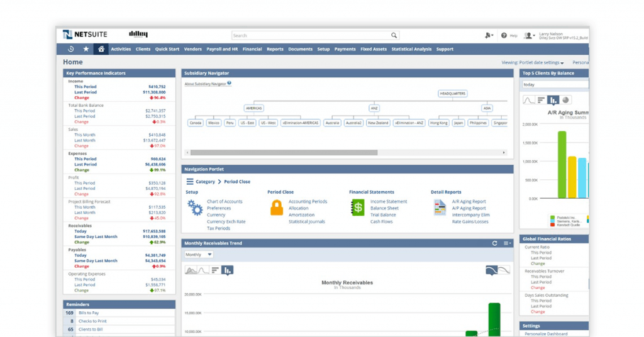The width and height of the screenshot is (644, 337).
Task: Select the Hong Kong subsidiary node
Action: (438, 123)
